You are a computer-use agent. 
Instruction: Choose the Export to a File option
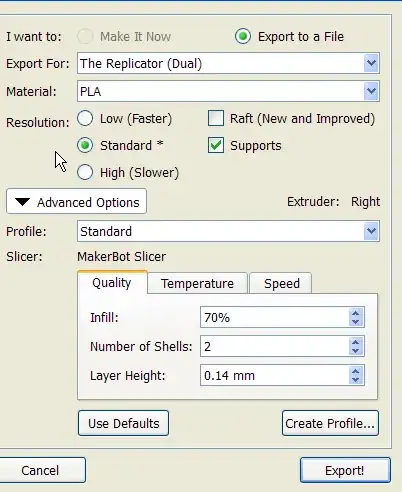(x=243, y=36)
